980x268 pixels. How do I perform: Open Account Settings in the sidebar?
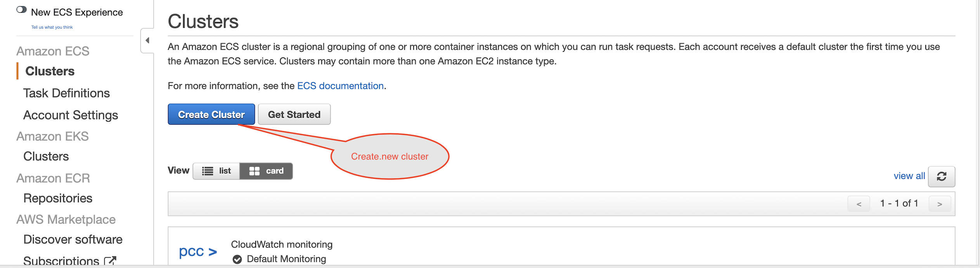(71, 115)
